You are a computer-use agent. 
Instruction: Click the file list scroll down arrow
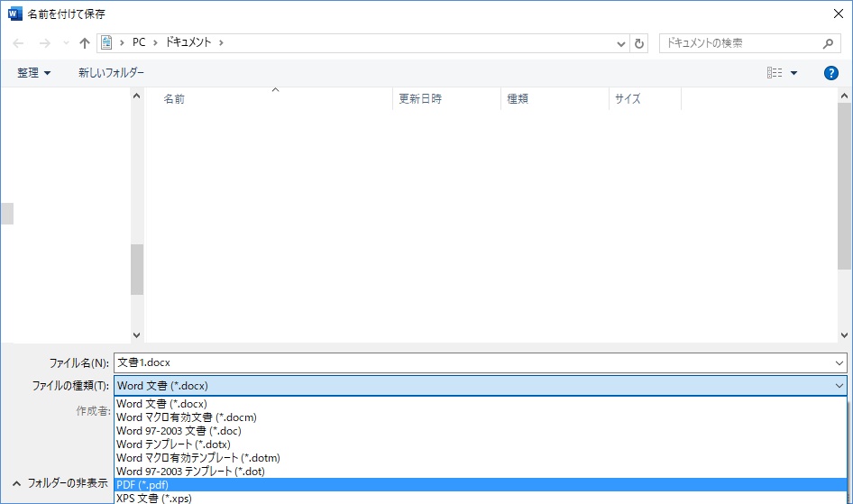pos(844,335)
